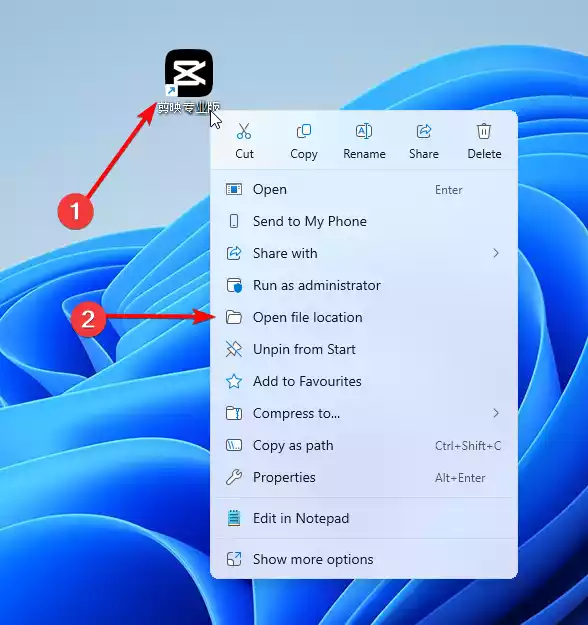Select the CapCut desktop shortcut icon
The height and width of the screenshot is (625, 588).
[189, 73]
